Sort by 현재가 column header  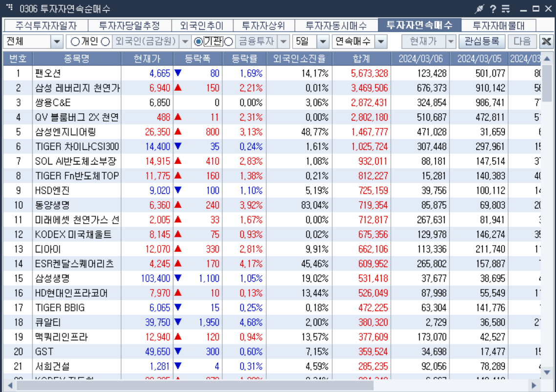point(147,59)
